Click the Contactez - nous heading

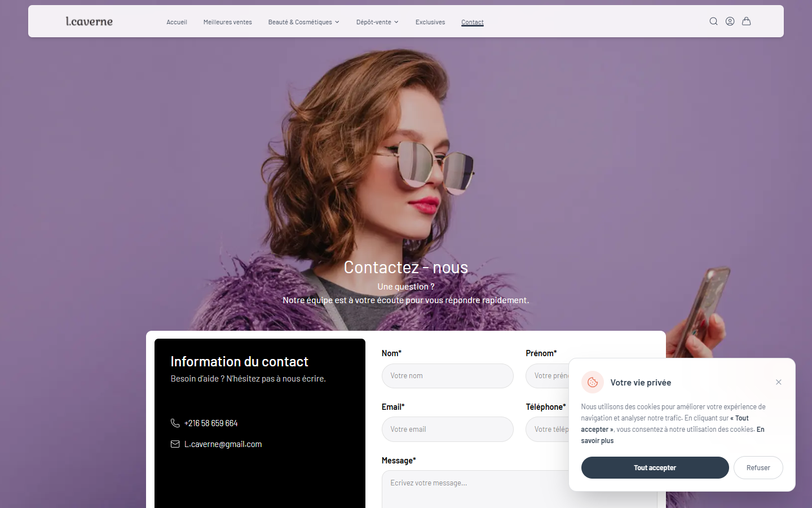tap(406, 267)
